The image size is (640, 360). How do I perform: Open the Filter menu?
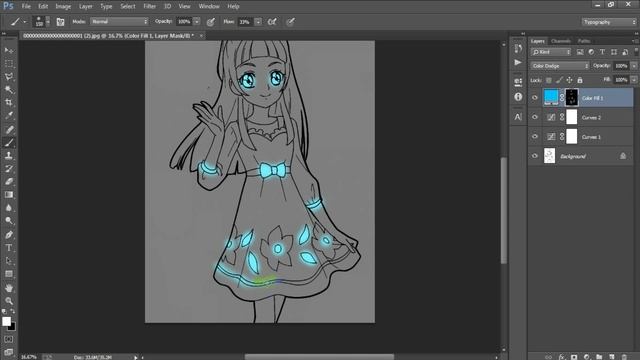[149, 7]
